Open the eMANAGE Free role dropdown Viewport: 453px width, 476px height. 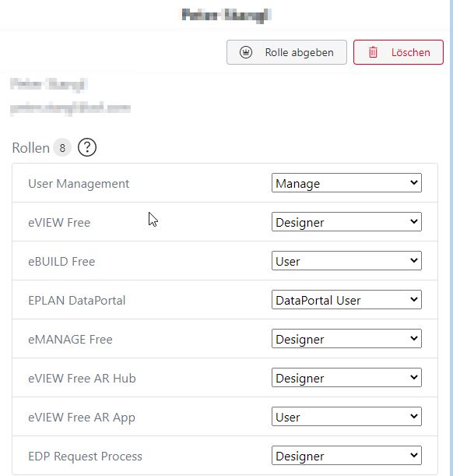(346, 339)
